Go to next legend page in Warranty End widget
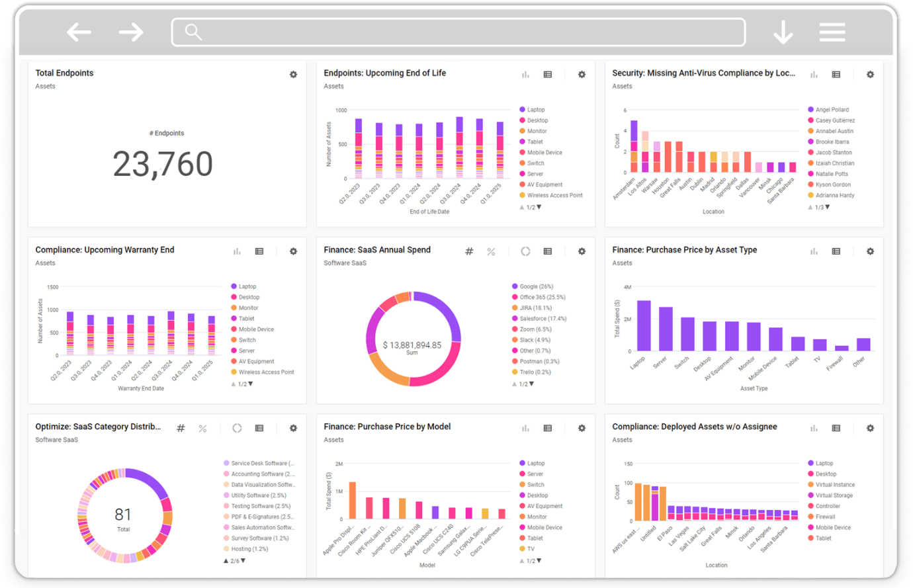Screen dimensions: 913x588 [251, 384]
